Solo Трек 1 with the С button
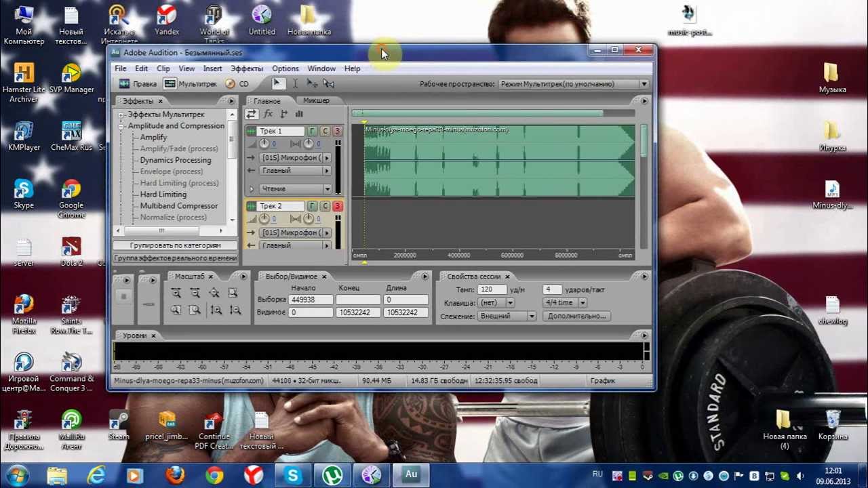The height and width of the screenshot is (488, 868). [325, 131]
